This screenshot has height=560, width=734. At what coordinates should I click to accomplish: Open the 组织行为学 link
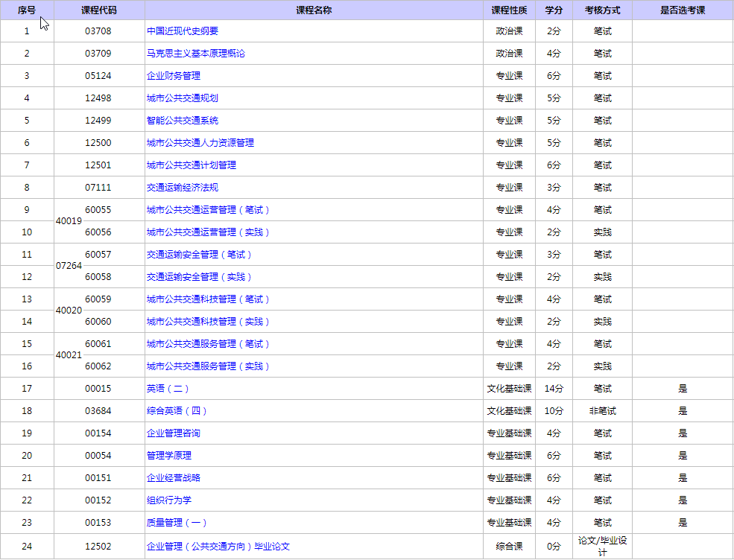[169, 500]
